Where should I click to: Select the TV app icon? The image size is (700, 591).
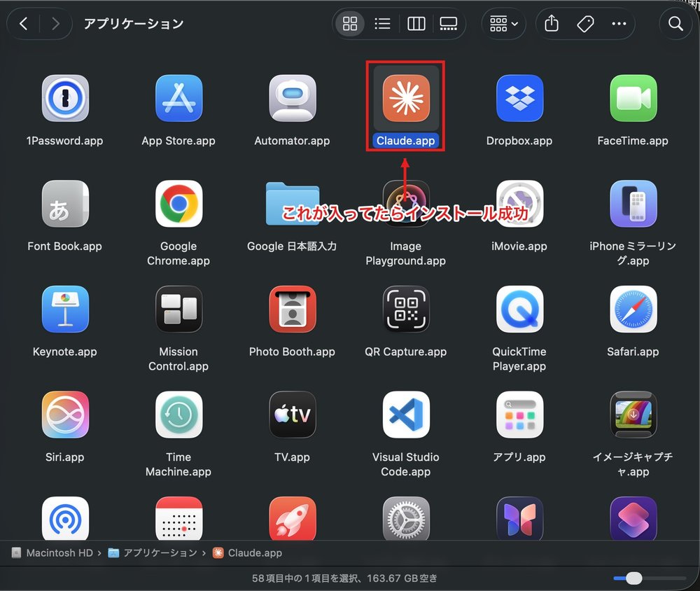tap(293, 415)
